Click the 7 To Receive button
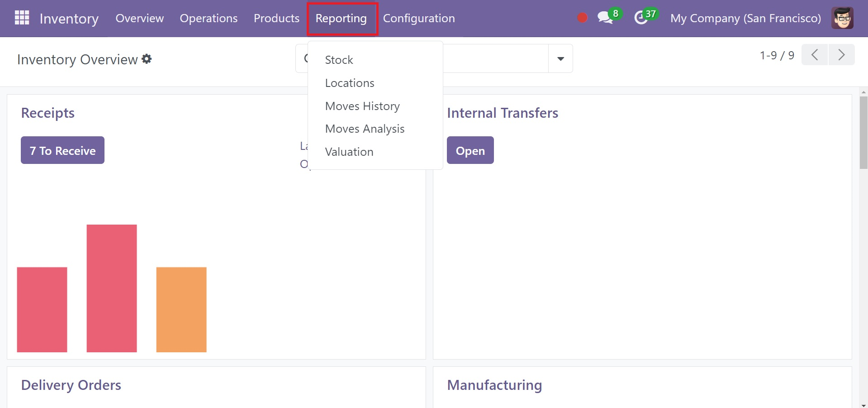This screenshot has width=868, height=408. coord(62,150)
